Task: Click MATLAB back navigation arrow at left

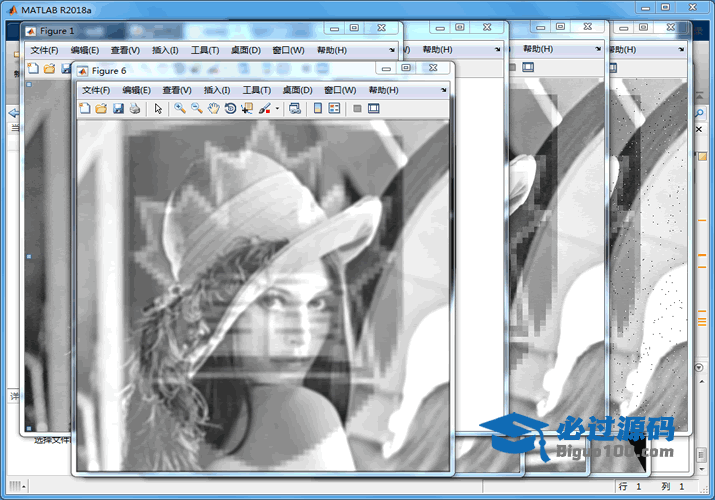Action: [14, 113]
